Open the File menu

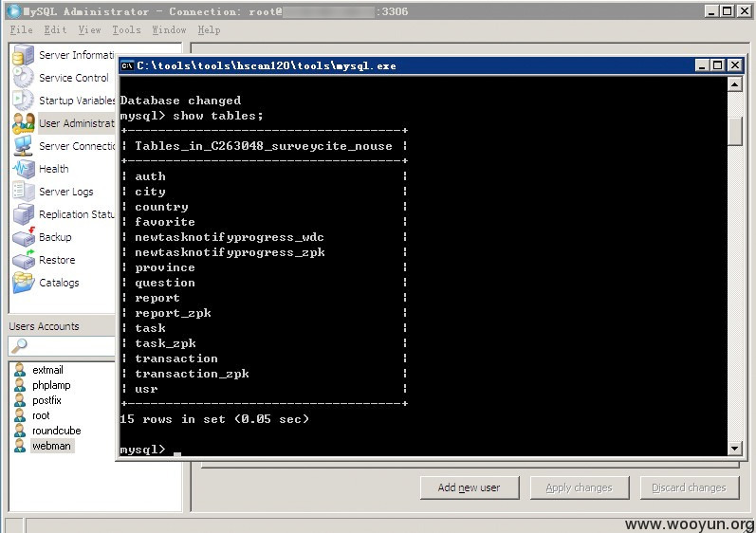(x=21, y=30)
